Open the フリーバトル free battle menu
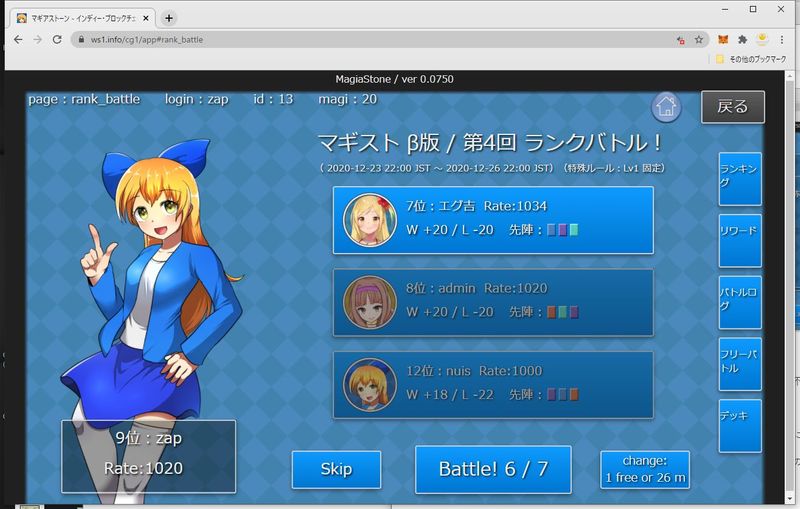The image size is (800, 509). tap(740, 364)
